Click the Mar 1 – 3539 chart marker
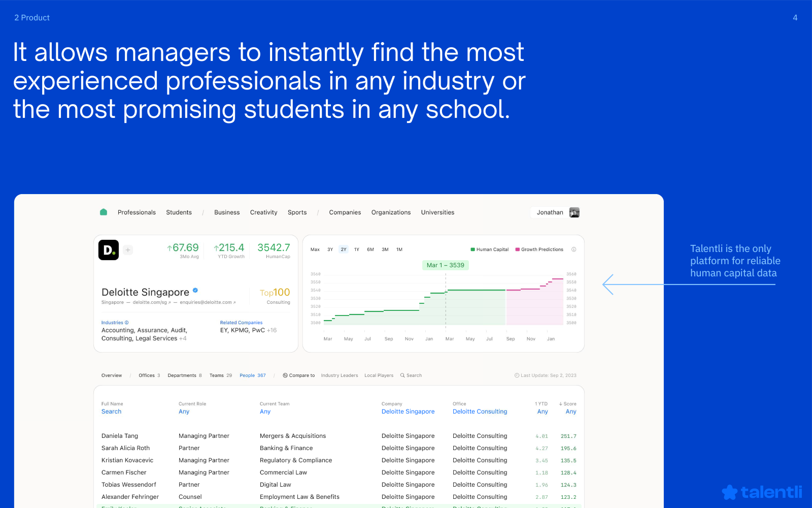The width and height of the screenshot is (812, 508). [x=446, y=265]
